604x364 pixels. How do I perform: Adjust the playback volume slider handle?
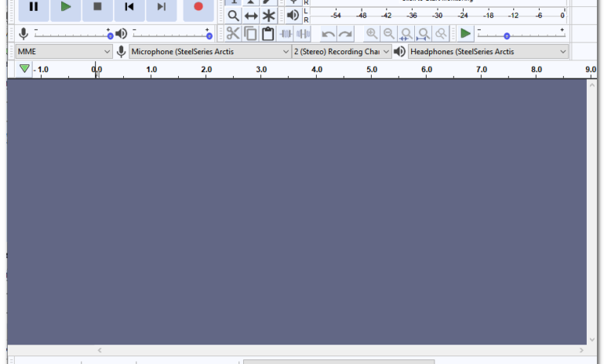(209, 36)
